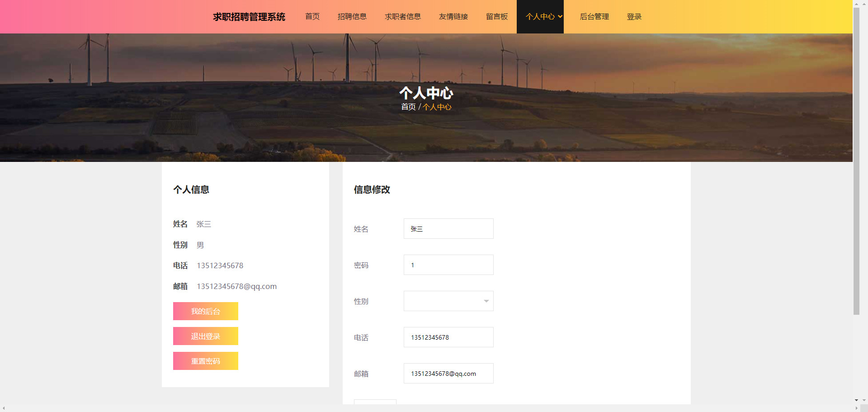Click the 登录 link in the navbar
This screenshot has width=868, height=412.
point(634,17)
